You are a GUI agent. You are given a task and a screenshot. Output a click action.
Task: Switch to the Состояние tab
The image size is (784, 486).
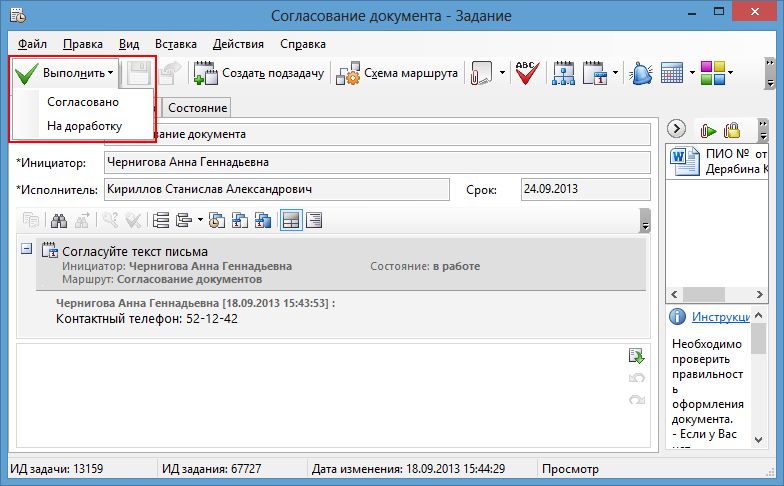pos(197,107)
